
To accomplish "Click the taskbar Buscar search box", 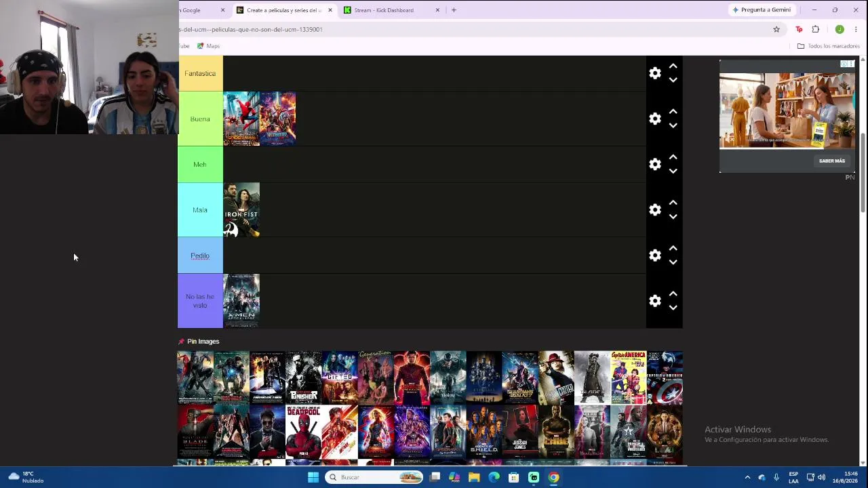I will point(374,477).
